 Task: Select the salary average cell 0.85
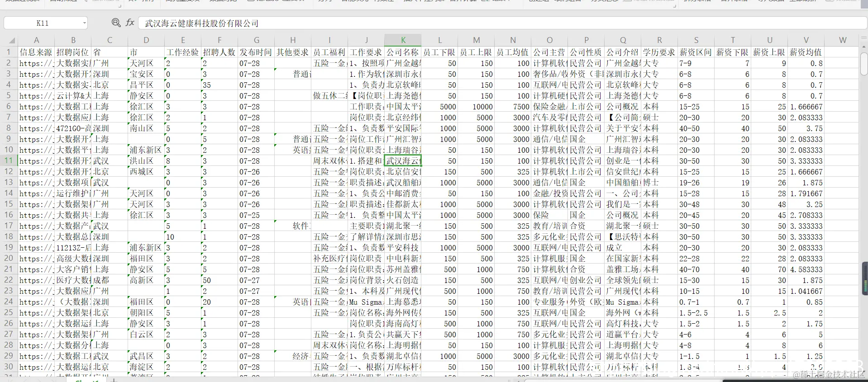(806, 302)
